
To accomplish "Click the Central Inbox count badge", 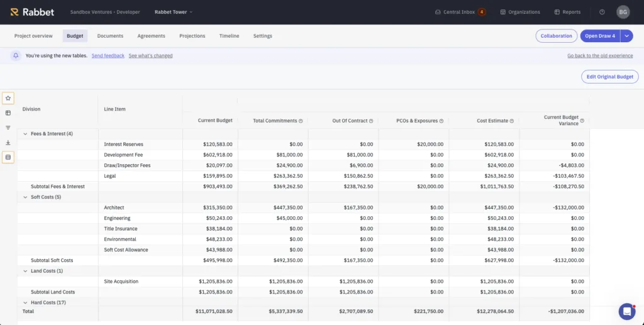I will pos(482,12).
